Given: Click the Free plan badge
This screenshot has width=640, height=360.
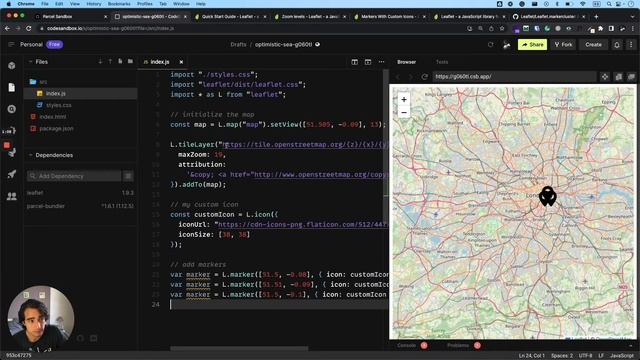Looking at the screenshot, I should pos(54,44).
